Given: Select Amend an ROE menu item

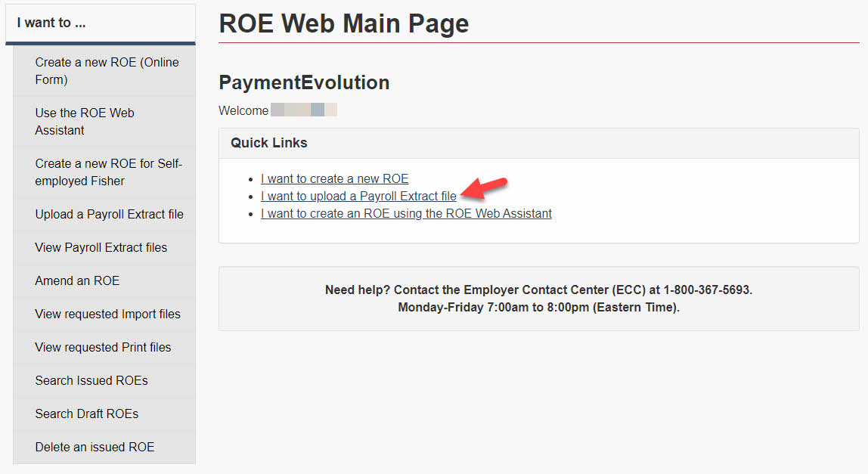Looking at the screenshot, I should click(77, 281).
